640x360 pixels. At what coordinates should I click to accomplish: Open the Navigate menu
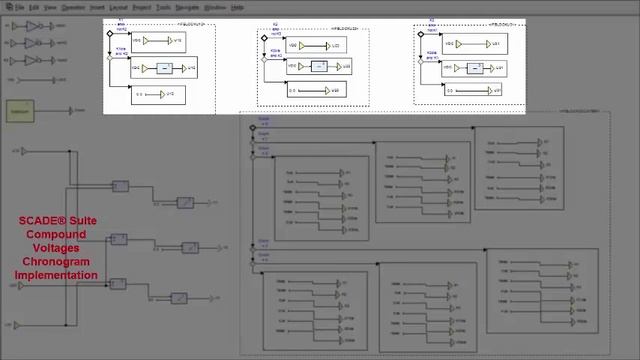187,7
